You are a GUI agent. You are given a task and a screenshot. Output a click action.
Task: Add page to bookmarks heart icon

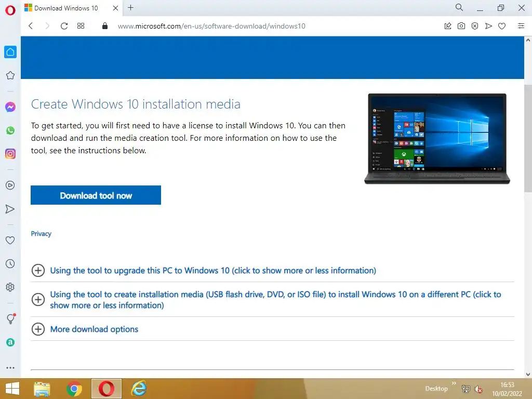pos(502,26)
